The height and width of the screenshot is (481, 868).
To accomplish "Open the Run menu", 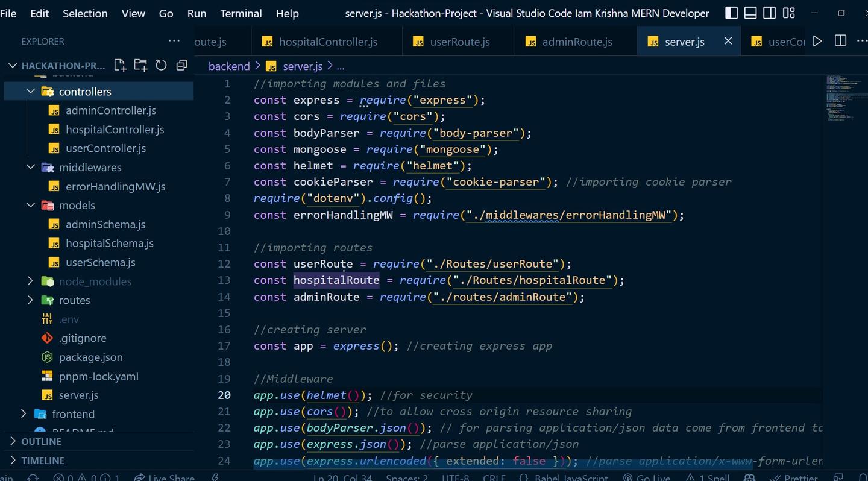I will click(197, 13).
